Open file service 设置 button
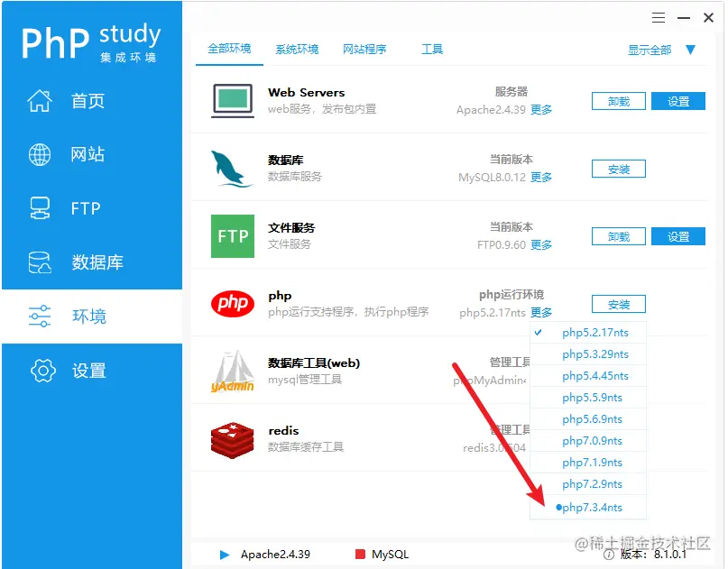Screen dimensions: 728x569 click(x=678, y=236)
